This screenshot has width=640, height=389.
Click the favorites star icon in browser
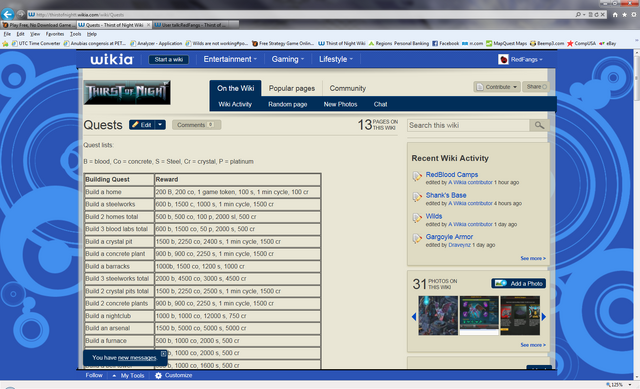click(624, 15)
